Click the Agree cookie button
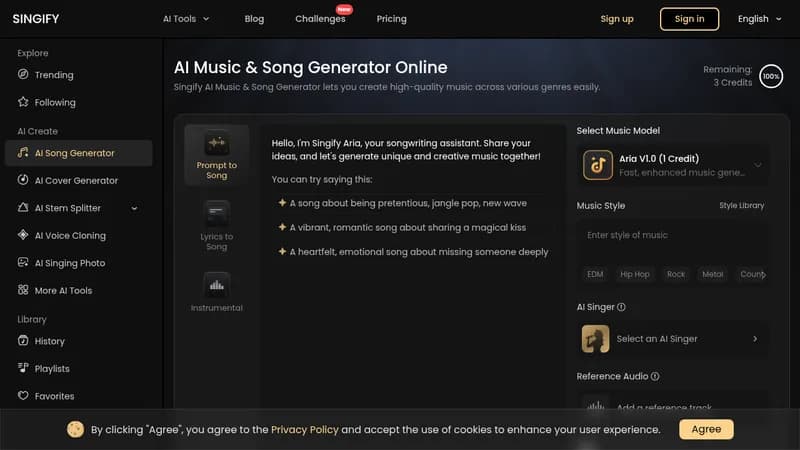This screenshot has height=450, width=800. [x=706, y=430]
